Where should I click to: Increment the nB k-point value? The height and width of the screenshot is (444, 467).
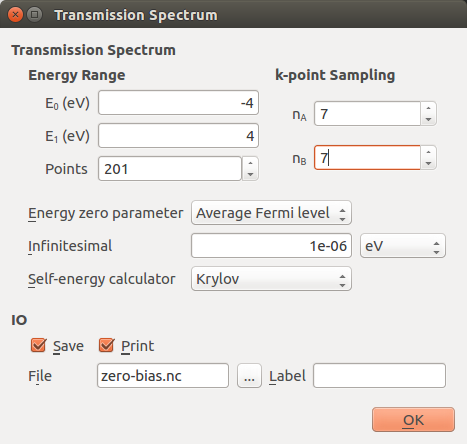(429, 152)
